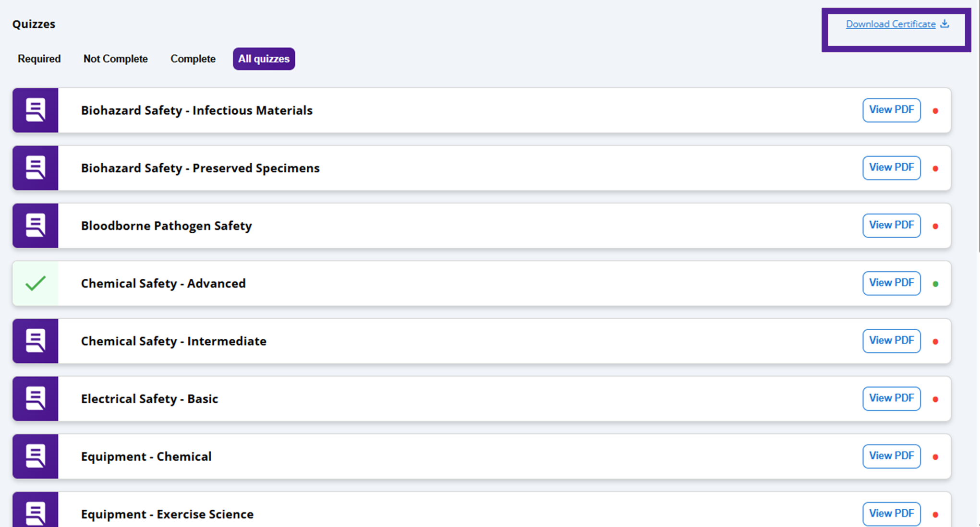Click the download arrow icon beside Download Certificate
980x527 pixels.
944,24
